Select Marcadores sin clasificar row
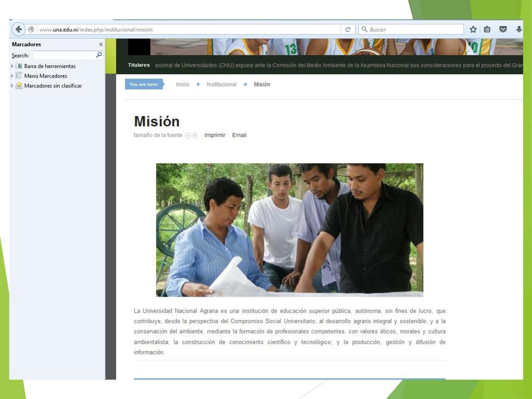 pos(57,86)
